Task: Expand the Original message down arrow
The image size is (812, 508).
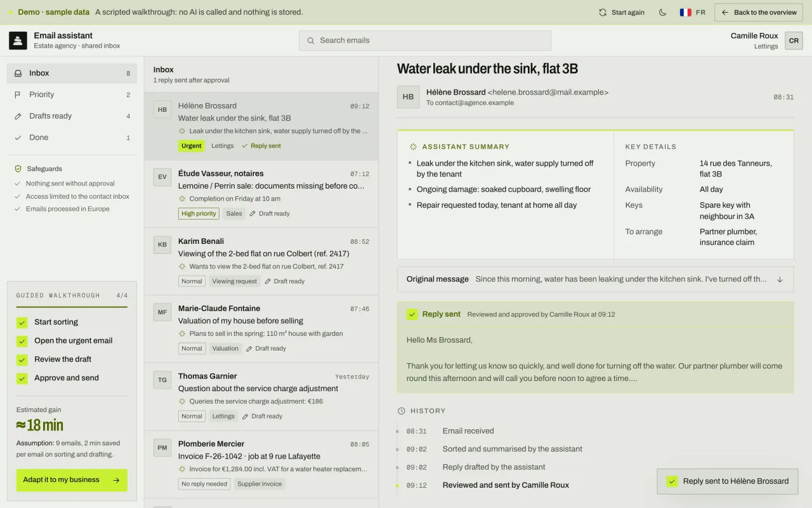Action: (780, 279)
